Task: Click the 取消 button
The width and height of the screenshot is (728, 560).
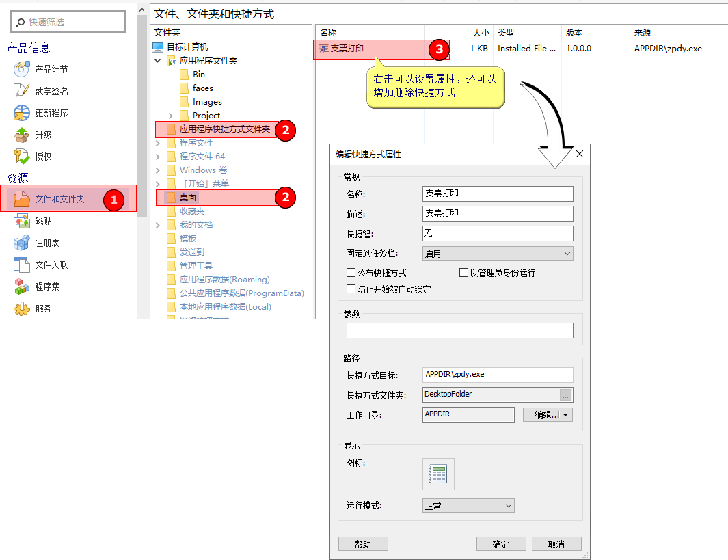Action: (556, 544)
